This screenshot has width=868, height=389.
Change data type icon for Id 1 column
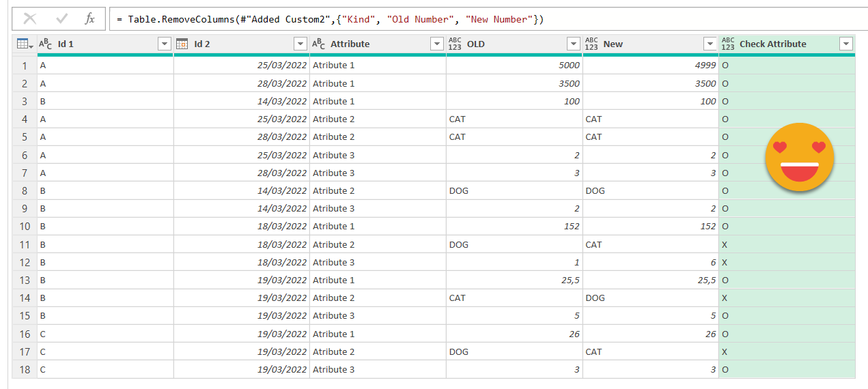tap(45, 44)
